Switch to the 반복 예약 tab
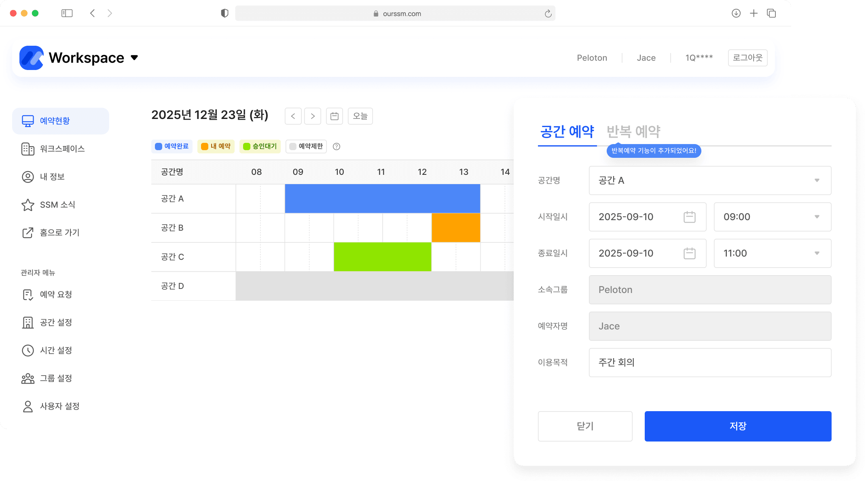This screenshot has width=868, height=484. pos(633,132)
